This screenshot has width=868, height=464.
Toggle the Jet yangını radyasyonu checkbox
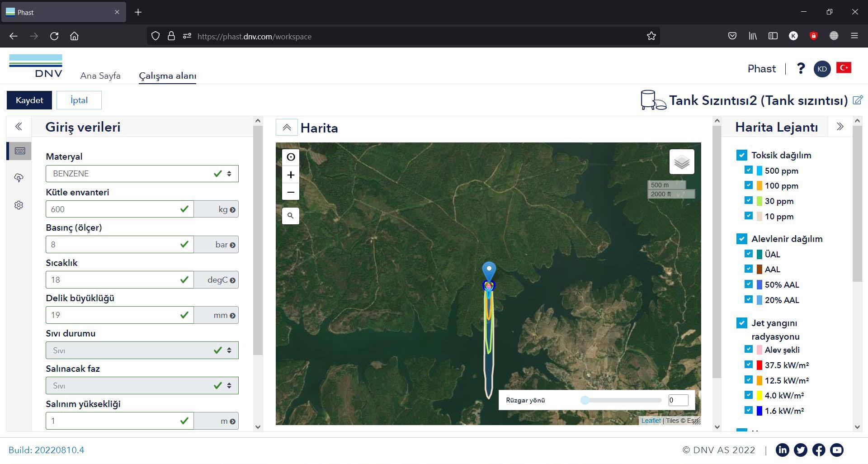[742, 323]
